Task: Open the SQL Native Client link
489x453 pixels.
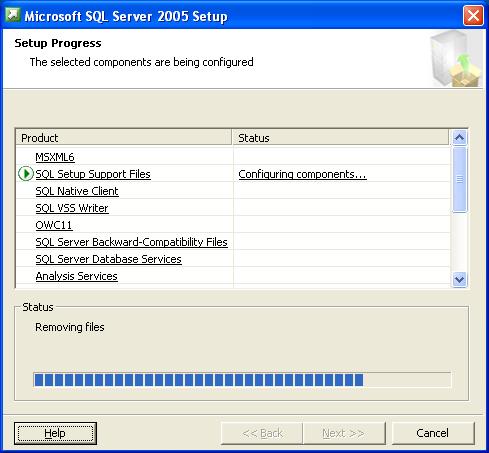Action: pyautogui.click(x=77, y=191)
